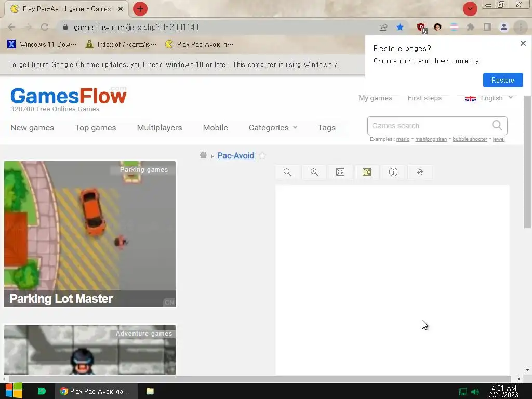Expand the English language dropdown
The height and width of the screenshot is (399, 532).
(488, 98)
